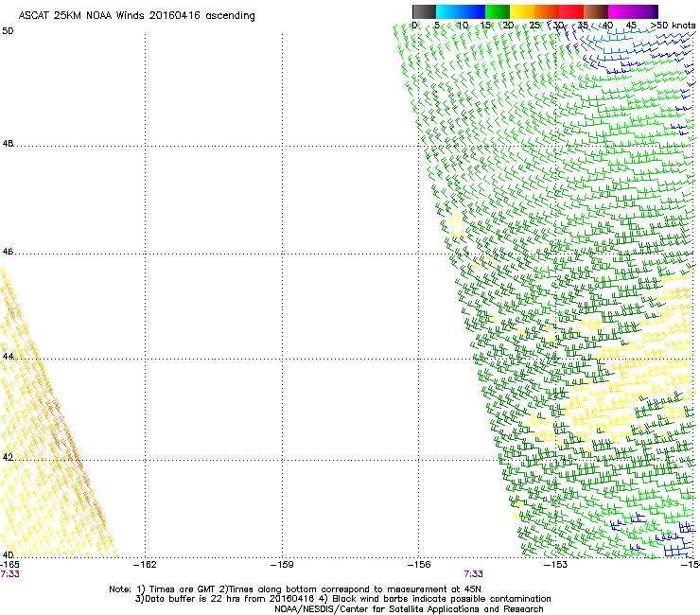Click the latitude axis label '50'
This screenshot has height=615, width=700.
8,31
